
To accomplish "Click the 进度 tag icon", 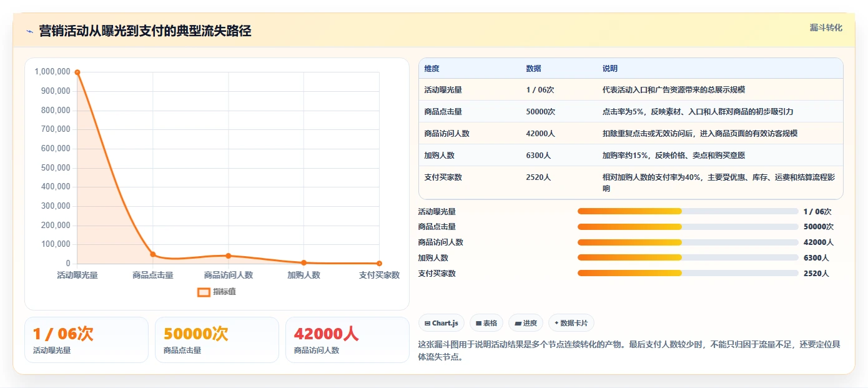I will click(x=518, y=324).
